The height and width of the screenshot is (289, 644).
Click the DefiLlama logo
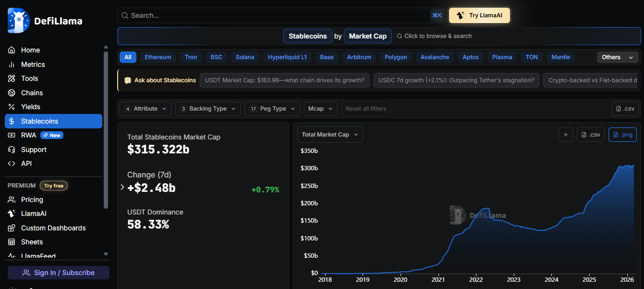click(45, 21)
